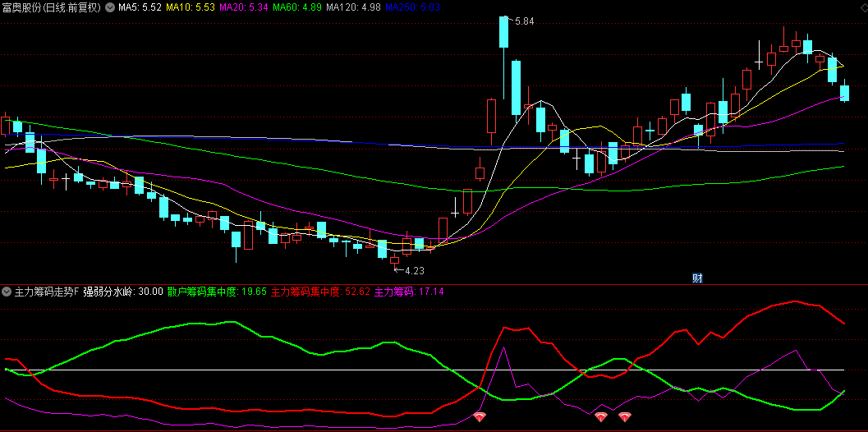The width and height of the screenshot is (868, 432).
Task: Click the rightmost red diamond signal icon
Action: (x=625, y=417)
